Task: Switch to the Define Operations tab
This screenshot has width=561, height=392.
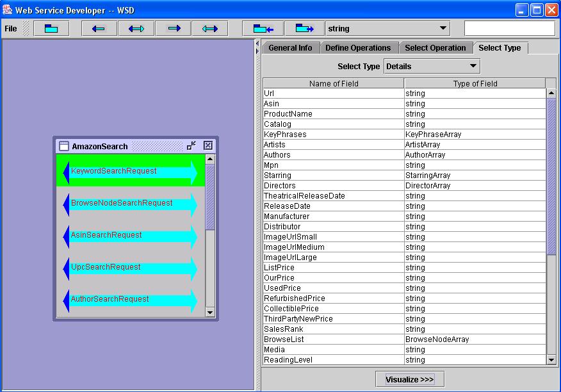Action: point(358,48)
